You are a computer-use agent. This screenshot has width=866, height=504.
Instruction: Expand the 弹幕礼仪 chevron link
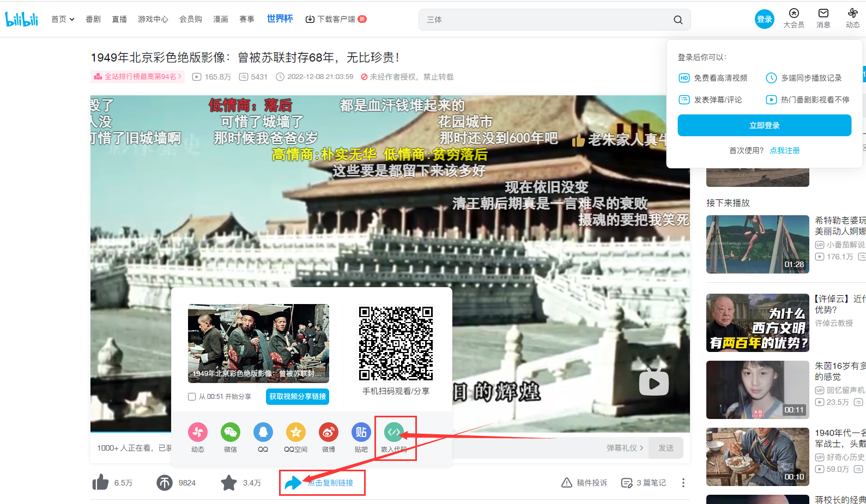(625, 448)
